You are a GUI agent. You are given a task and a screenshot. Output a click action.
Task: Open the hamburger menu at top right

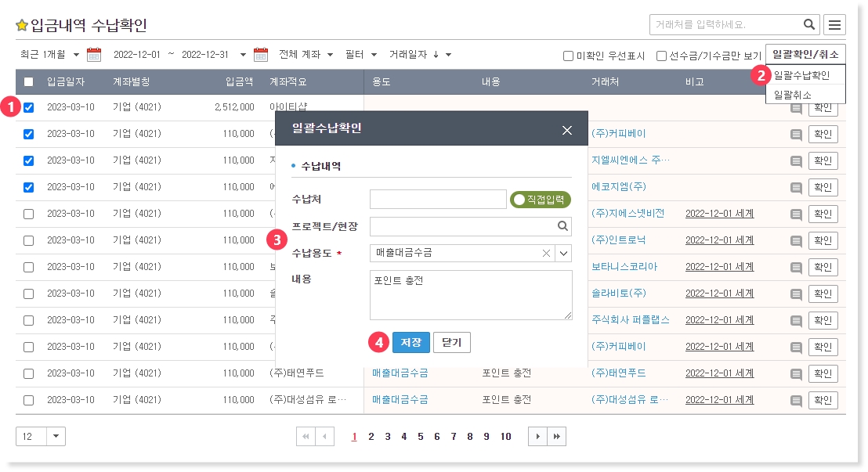coord(835,25)
